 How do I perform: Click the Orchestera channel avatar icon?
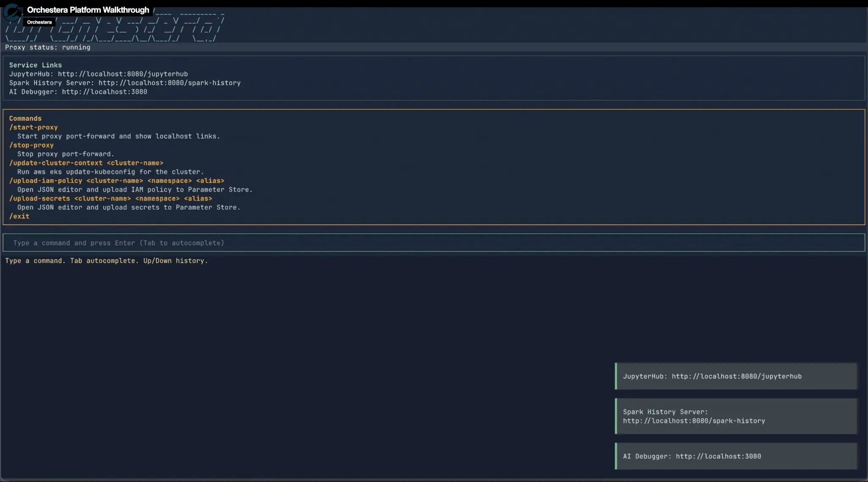12,13
